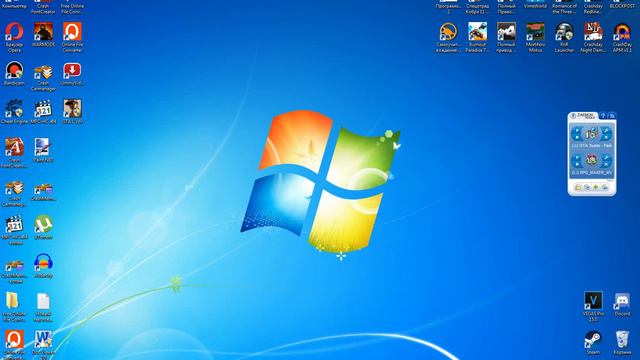
Task: Open the Opera browser shortcut
Action: click(x=14, y=32)
